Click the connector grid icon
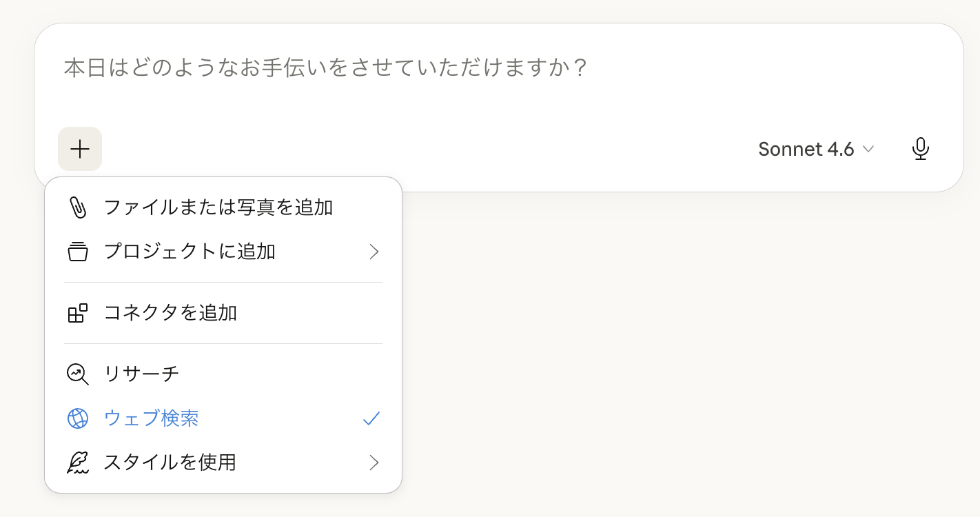This screenshot has height=517, width=980. point(78,313)
